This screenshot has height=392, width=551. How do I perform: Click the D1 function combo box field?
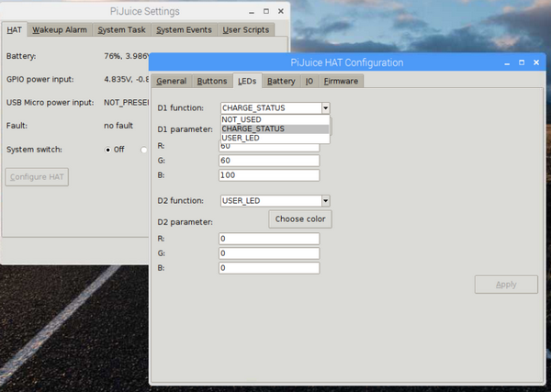point(275,107)
